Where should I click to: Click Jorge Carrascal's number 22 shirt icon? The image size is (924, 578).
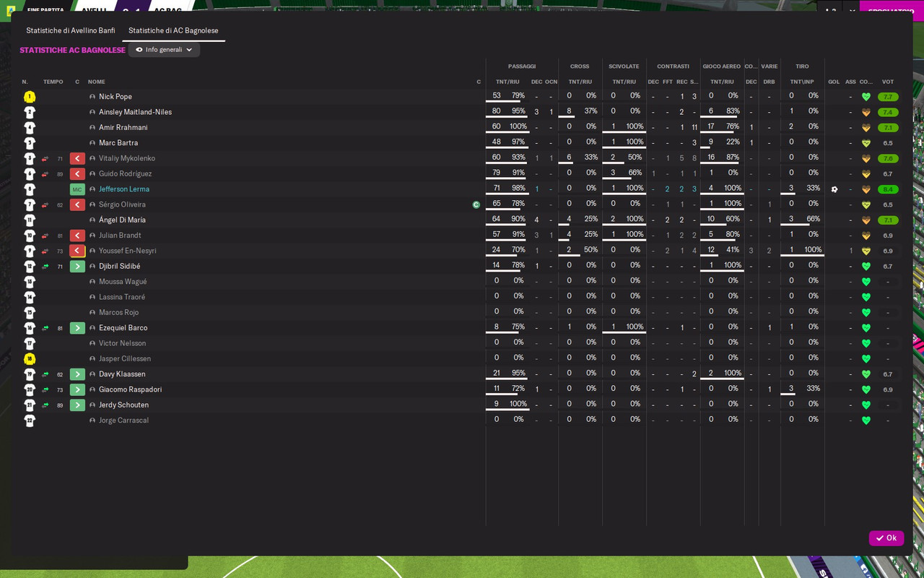tap(30, 420)
